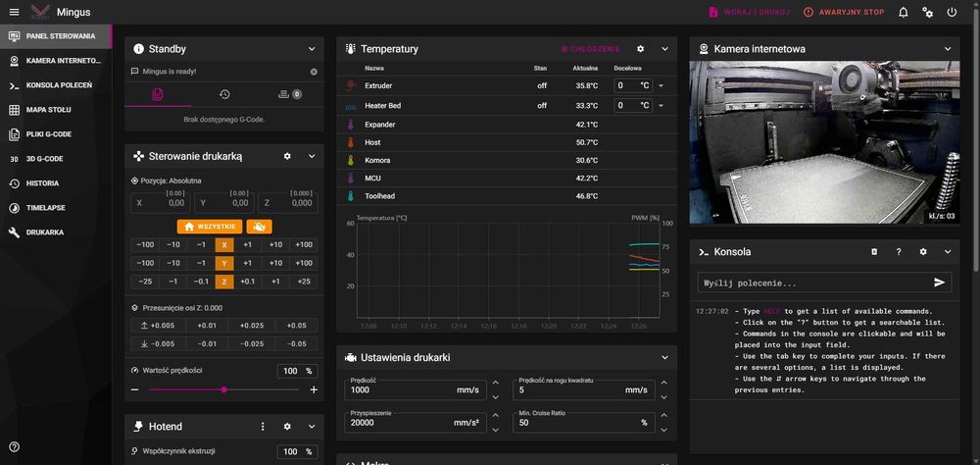Decrease speed factor with minus icon
Viewport: 980px width, 465px height.
tap(135, 389)
